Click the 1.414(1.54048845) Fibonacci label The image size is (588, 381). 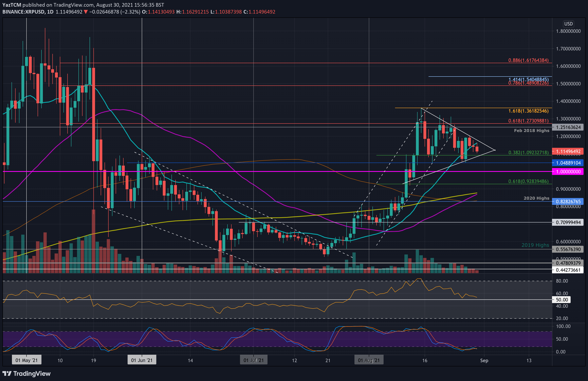529,79
